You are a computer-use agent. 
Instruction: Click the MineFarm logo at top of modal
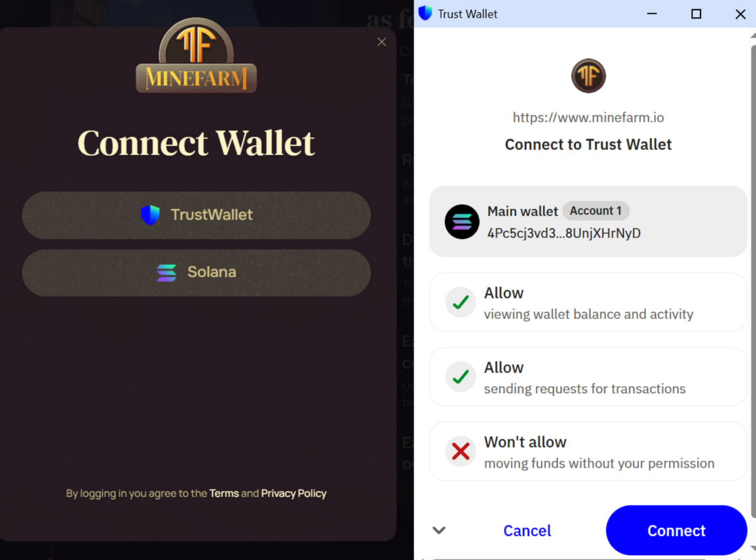coord(196,56)
